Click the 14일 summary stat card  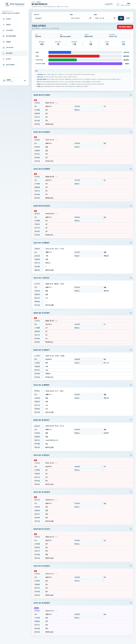[x=42, y=43]
